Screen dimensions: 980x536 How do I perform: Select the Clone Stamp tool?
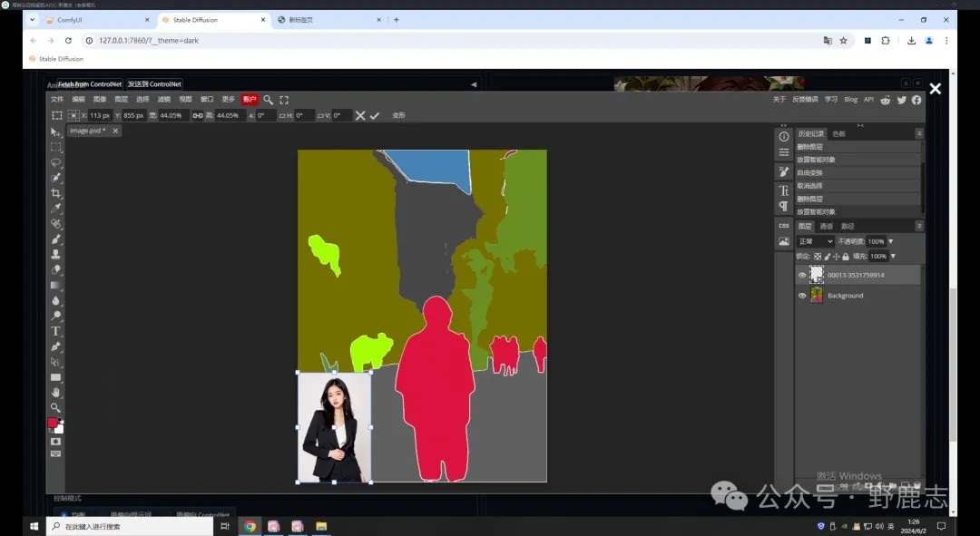(55, 254)
